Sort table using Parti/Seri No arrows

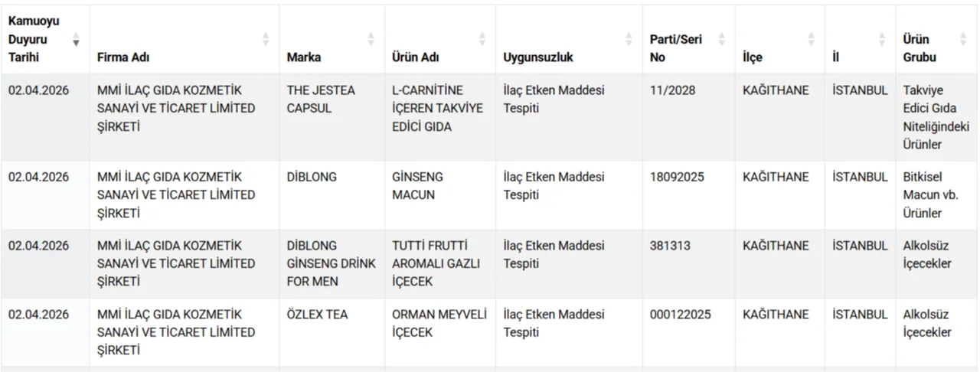721,39
